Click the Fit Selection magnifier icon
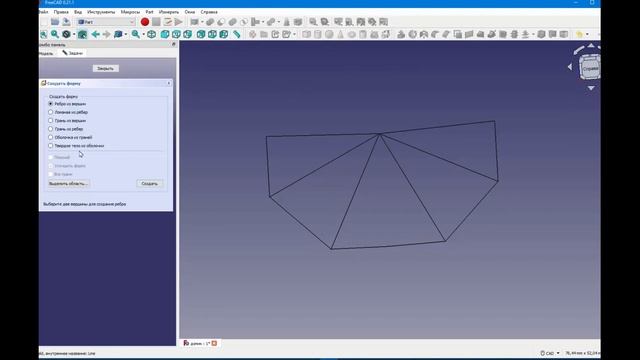Viewport: 640px width, 360px height. (x=55, y=34)
